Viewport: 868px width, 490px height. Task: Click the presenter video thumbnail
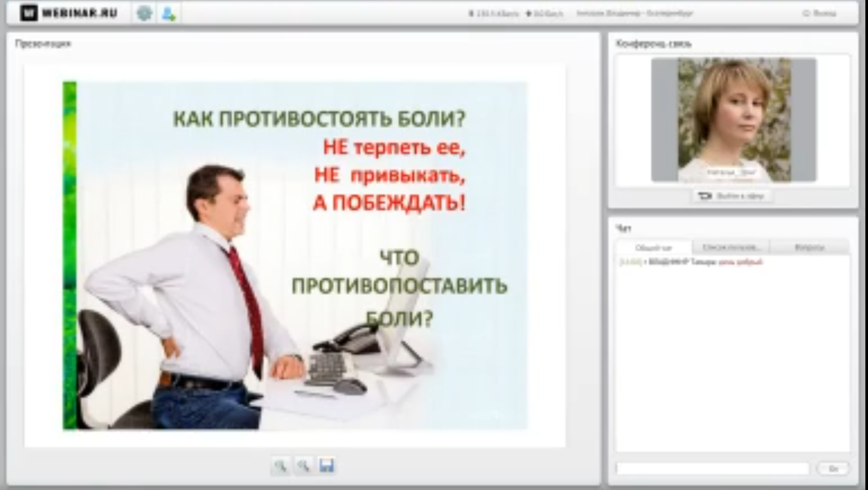click(733, 119)
